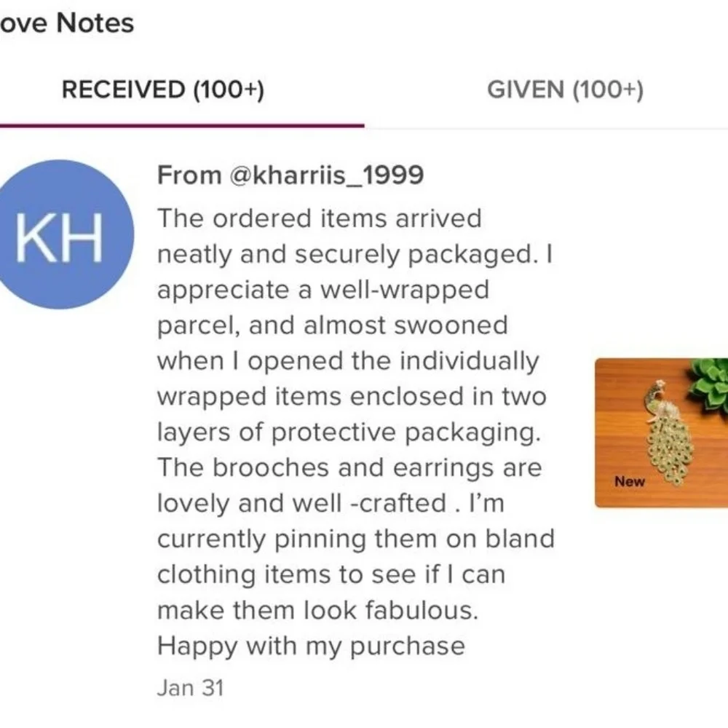The image size is (728, 728).
Task: Click the "The ordered items arrived" line
Action: [x=320, y=218]
